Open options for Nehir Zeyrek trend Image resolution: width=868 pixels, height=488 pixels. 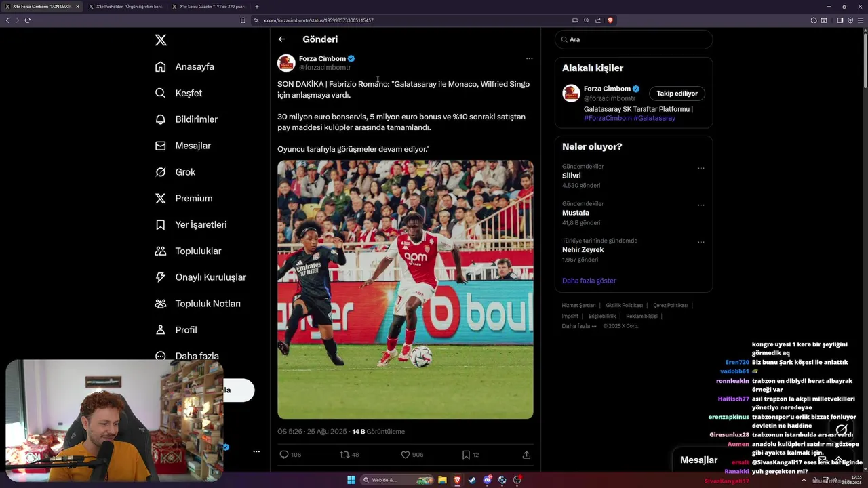(701, 242)
